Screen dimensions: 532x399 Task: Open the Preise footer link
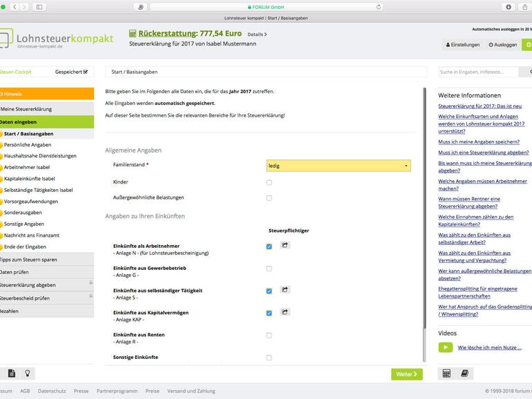click(x=152, y=391)
